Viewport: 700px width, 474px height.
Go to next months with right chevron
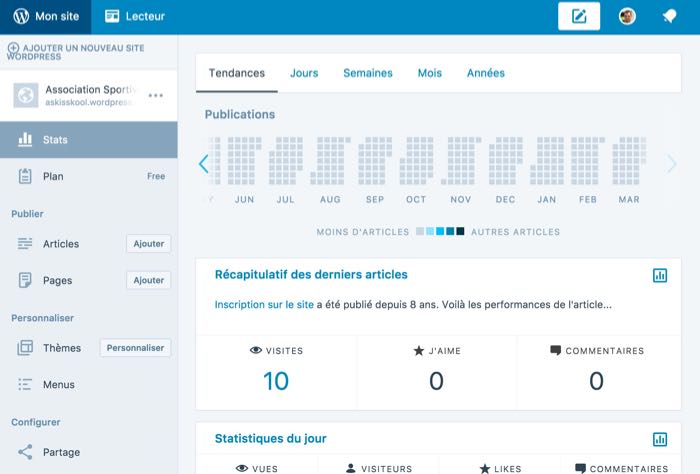[x=671, y=164]
